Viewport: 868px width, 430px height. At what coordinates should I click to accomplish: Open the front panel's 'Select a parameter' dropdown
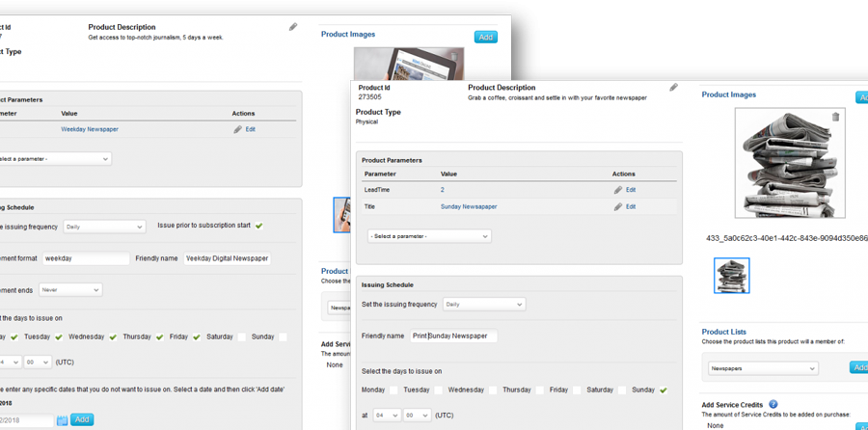[429, 236]
